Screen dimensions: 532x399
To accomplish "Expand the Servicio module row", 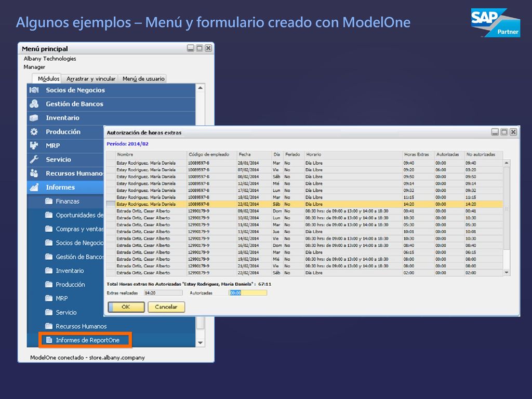I will point(65,160).
